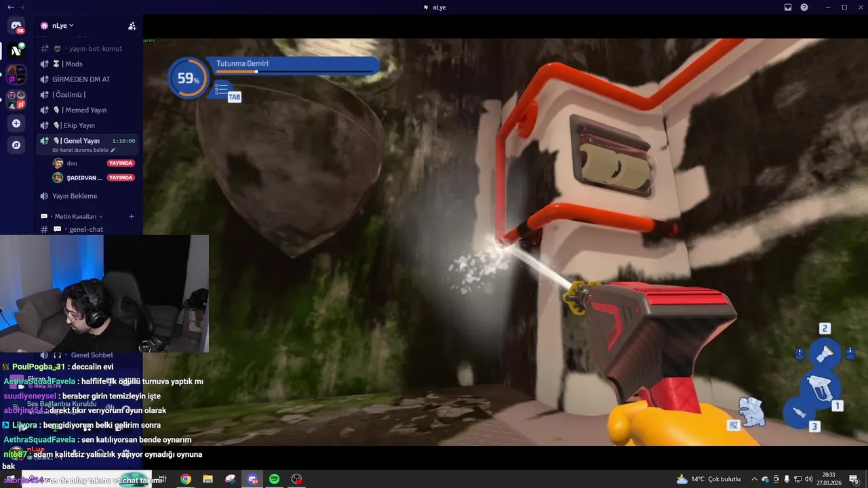The height and width of the screenshot is (488, 868).
Task: Open Spotify from taskbar
Action: (x=274, y=479)
